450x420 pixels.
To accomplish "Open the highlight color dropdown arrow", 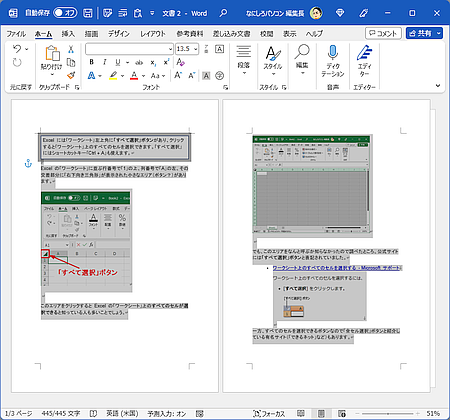I will (122, 76).
